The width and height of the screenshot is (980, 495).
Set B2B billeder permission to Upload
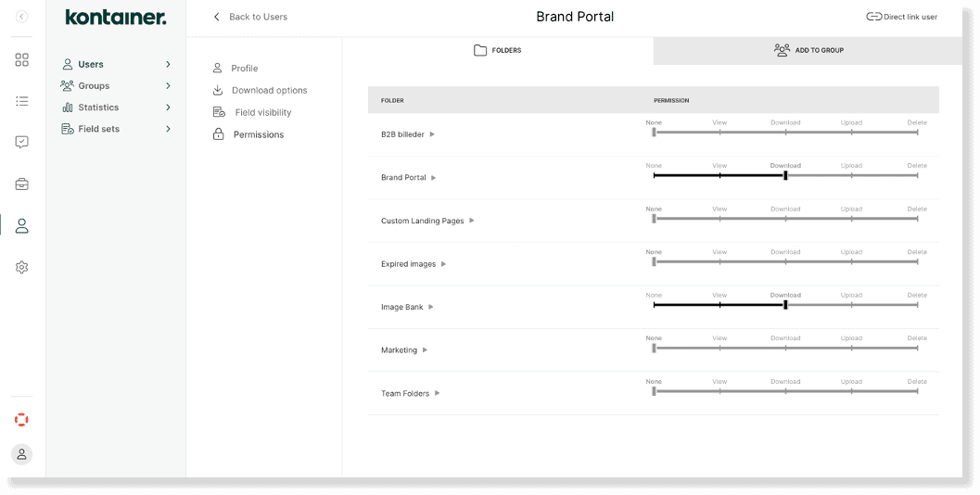[851, 133]
